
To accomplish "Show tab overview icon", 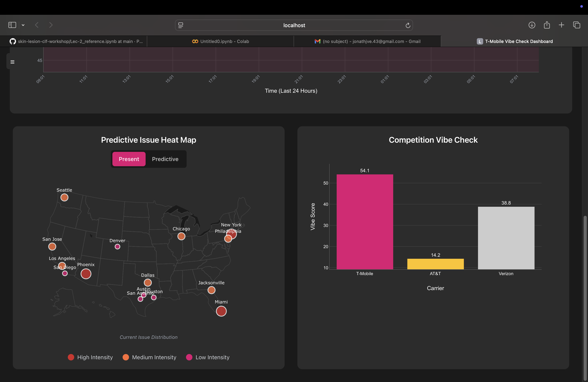I will point(576,25).
